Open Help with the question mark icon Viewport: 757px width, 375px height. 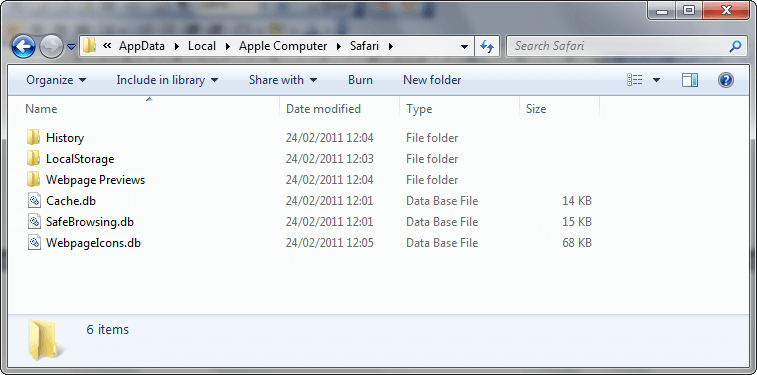[x=726, y=80]
